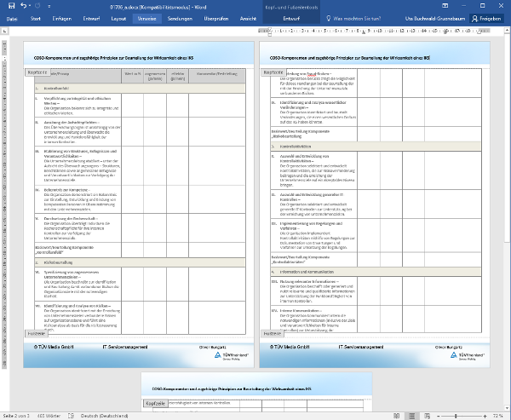Open the Datei menu
Screen dimensions: 511x420
click(12, 17)
